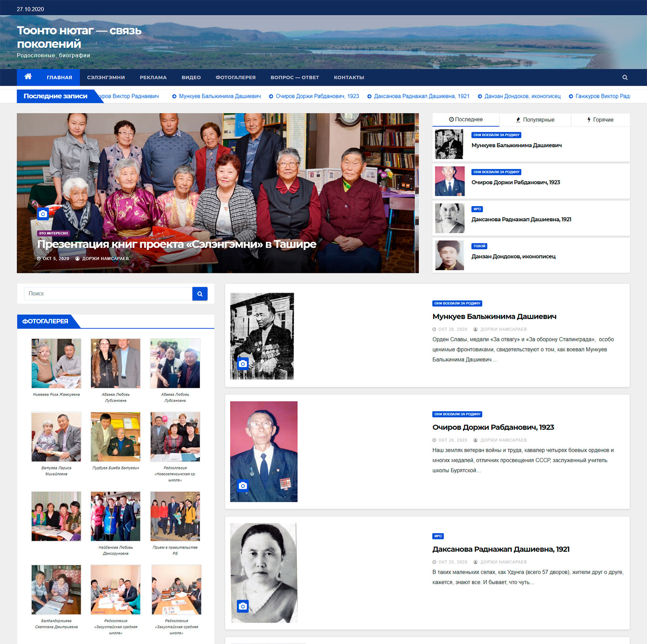Open the search icon in navigation bar

[x=625, y=77]
